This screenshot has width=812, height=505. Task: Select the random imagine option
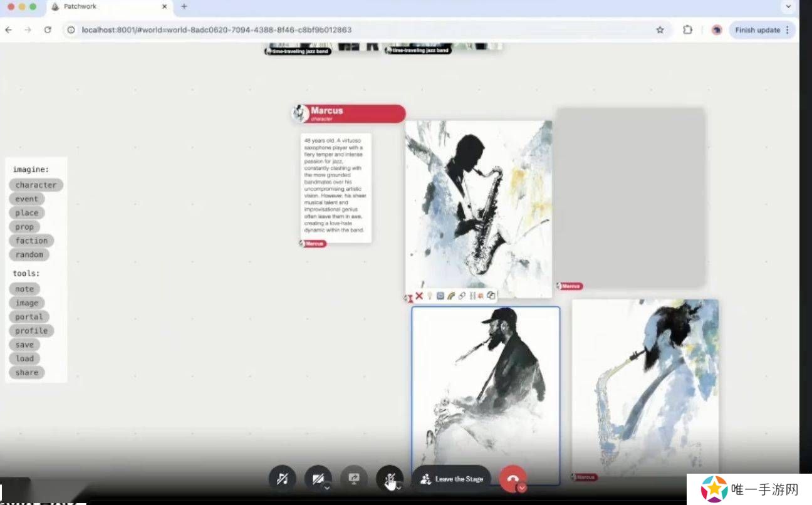click(29, 254)
